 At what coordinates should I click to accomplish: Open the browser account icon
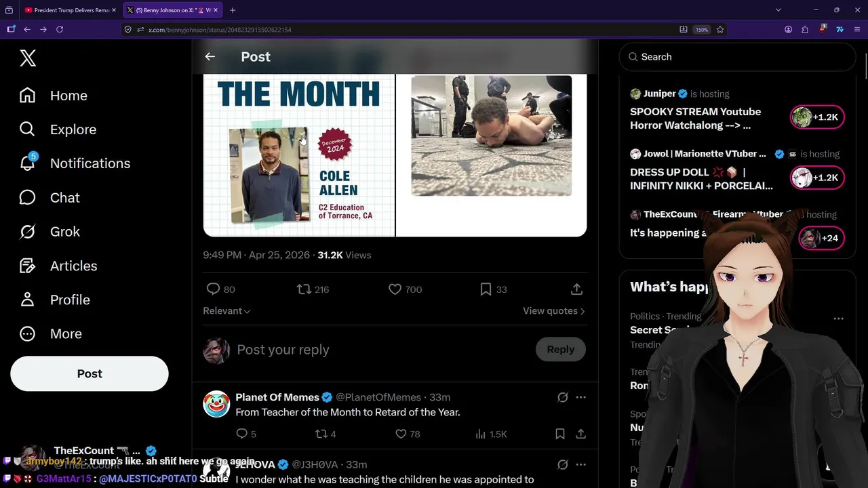coord(789,30)
